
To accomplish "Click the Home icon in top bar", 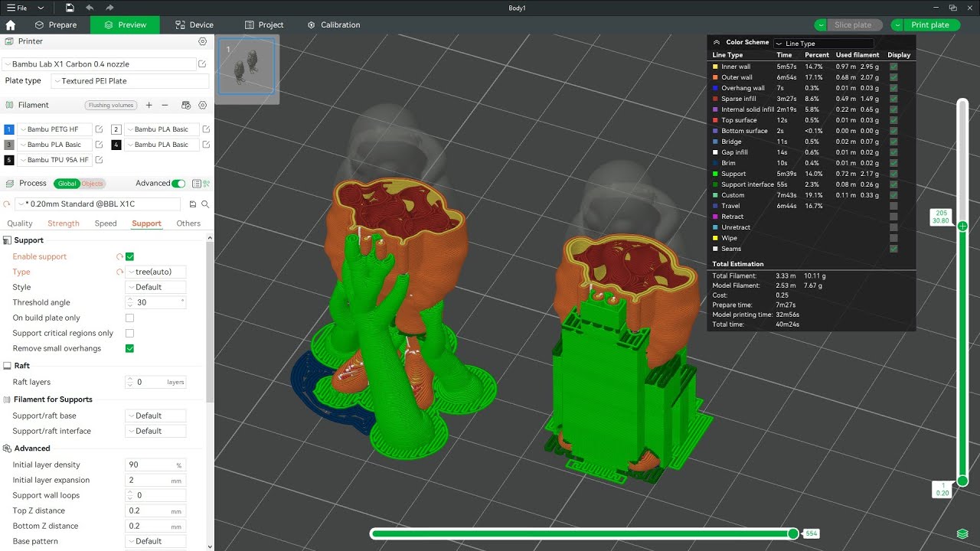I will [11, 25].
